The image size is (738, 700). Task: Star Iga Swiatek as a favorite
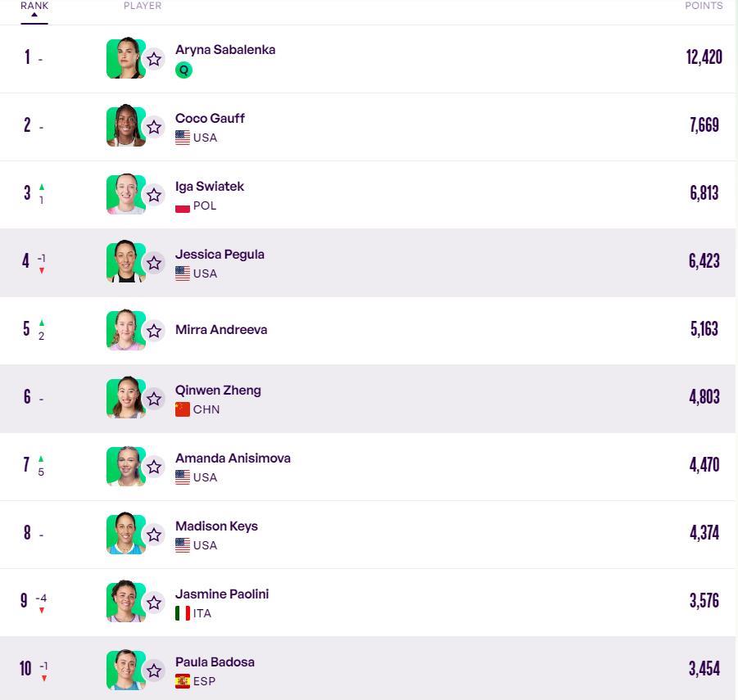coord(154,195)
